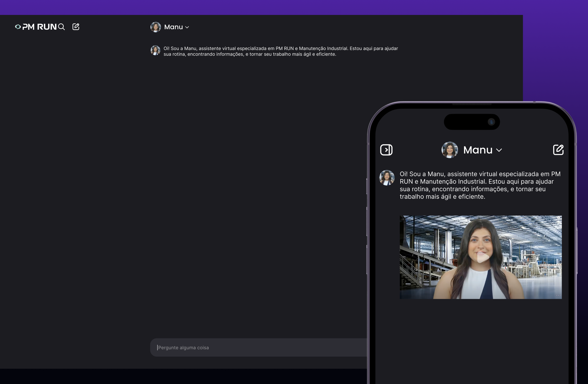Click the PM RUN eye logo

tap(18, 27)
